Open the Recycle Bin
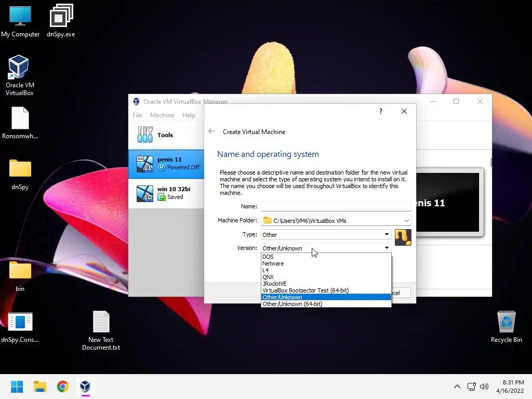532x399 pixels. (x=506, y=327)
